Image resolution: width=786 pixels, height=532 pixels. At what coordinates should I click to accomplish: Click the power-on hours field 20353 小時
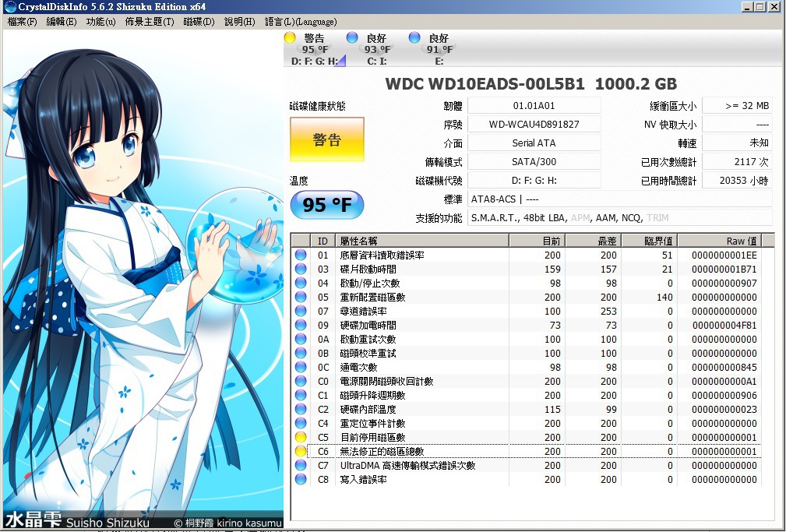point(737,181)
